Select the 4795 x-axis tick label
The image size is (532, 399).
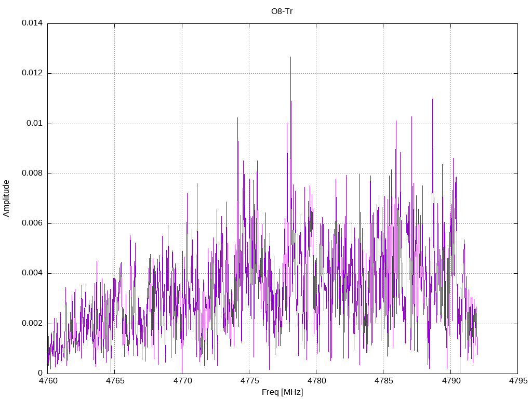pos(518,381)
